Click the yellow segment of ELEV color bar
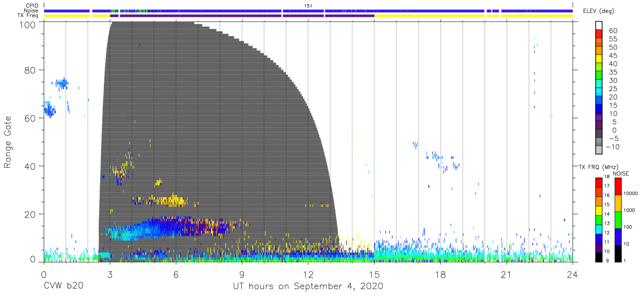This screenshot has width=644, height=297. tap(599, 60)
